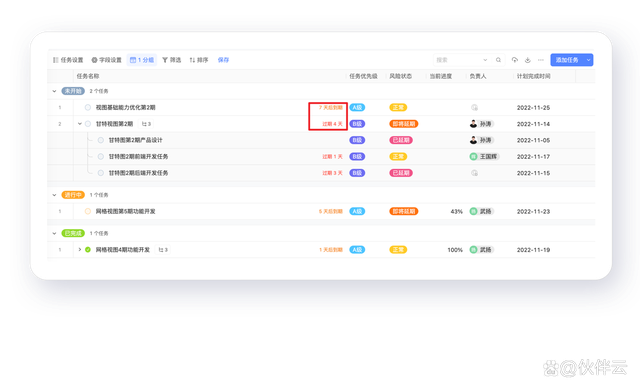Select the 1 分组 grouping tab
Screen dimensions: 640x390
[x=142, y=60]
